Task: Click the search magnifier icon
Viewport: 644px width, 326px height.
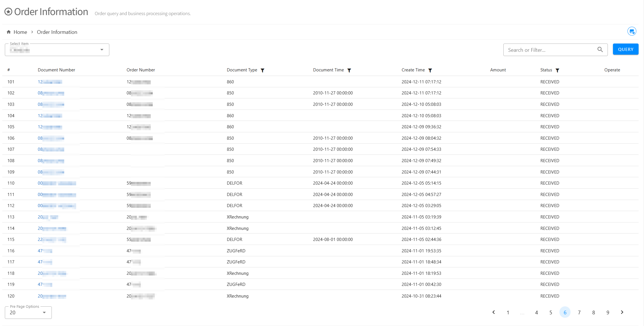Action: click(600, 49)
